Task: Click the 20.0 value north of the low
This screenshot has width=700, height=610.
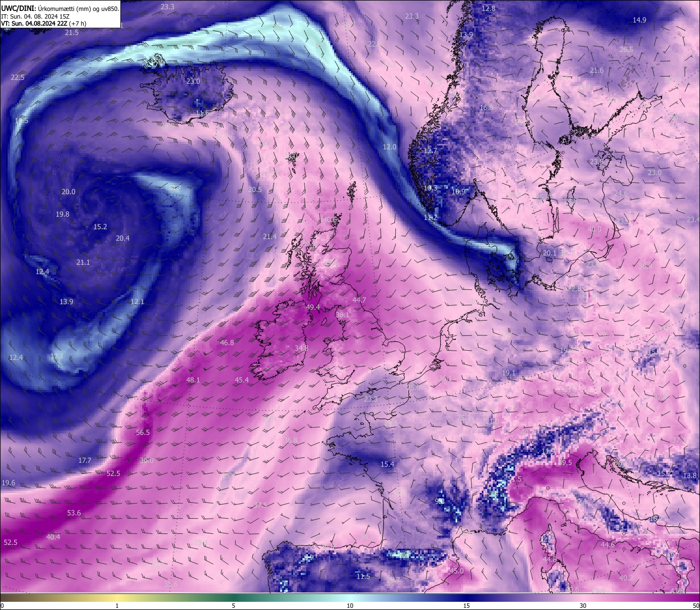Action: point(68,192)
